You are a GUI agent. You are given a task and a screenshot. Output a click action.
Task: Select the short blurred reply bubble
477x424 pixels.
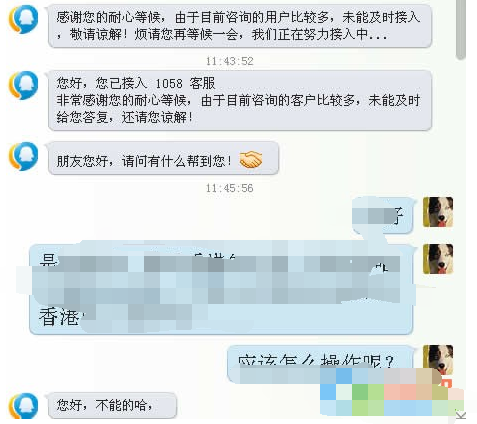point(384,215)
